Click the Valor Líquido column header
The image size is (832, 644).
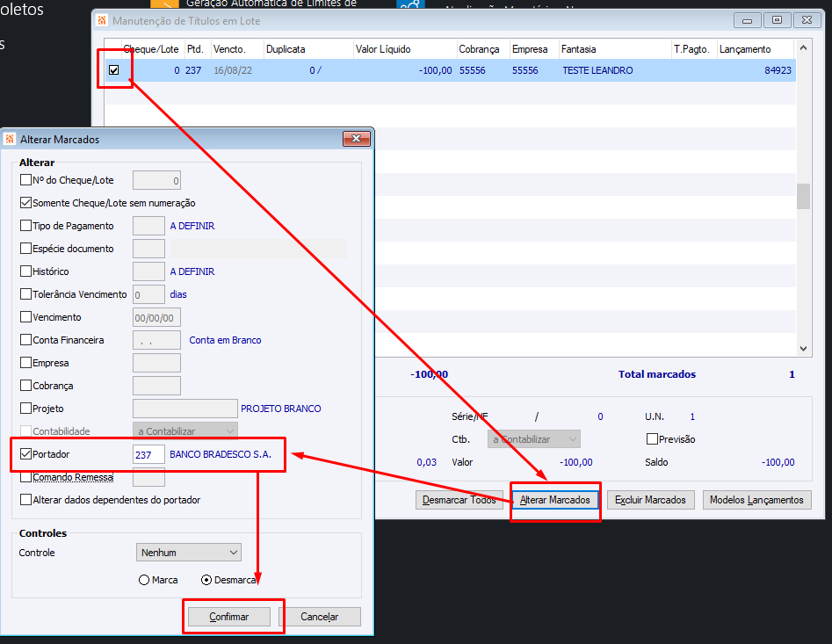tap(404, 49)
